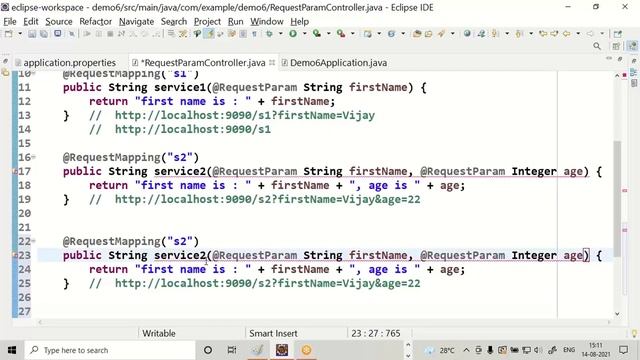Click the New Java Package icon
This screenshot has height=360, width=640.
point(368,34)
